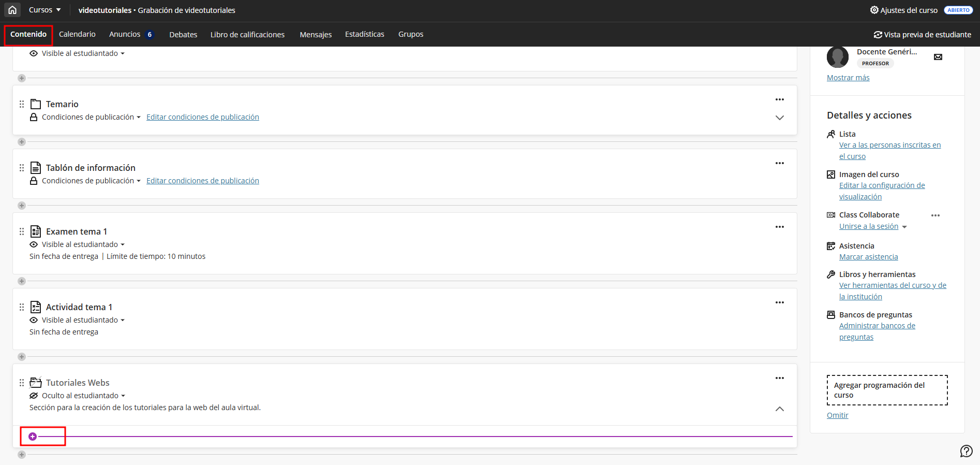The height and width of the screenshot is (465, 980).
Task: Click Agregar programación del curso button
Action: [x=887, y=390]
